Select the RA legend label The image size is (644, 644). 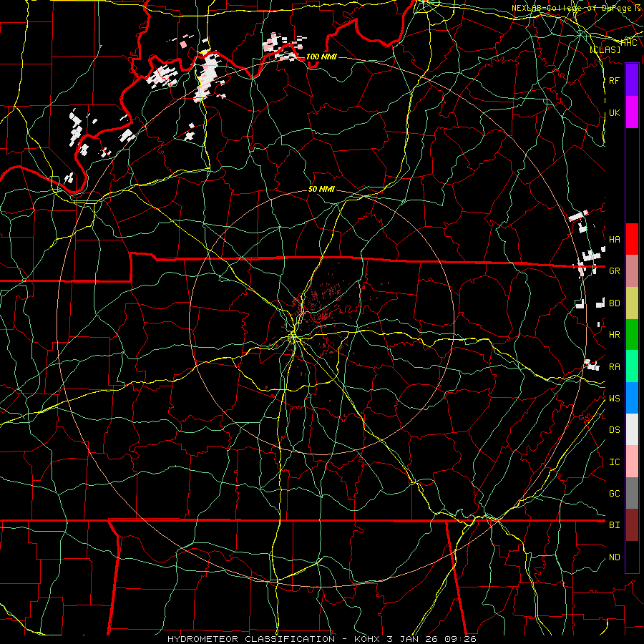click(x=615, y=367)
